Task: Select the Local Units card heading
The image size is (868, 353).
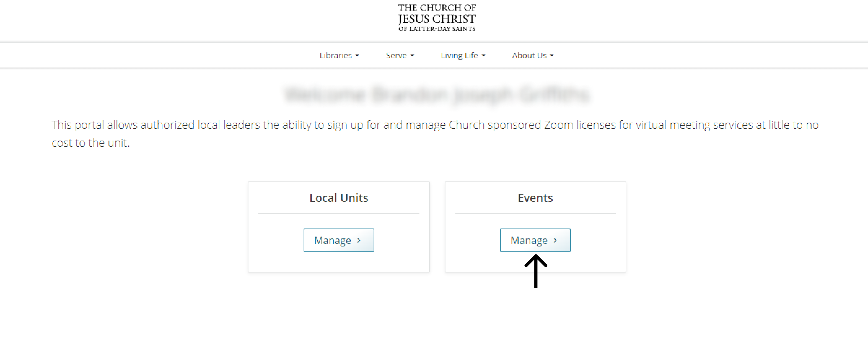Action: point(339,198)
